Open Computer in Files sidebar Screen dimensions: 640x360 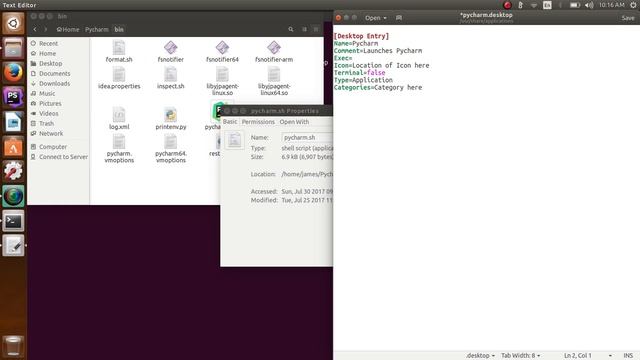tap(53, 147)
